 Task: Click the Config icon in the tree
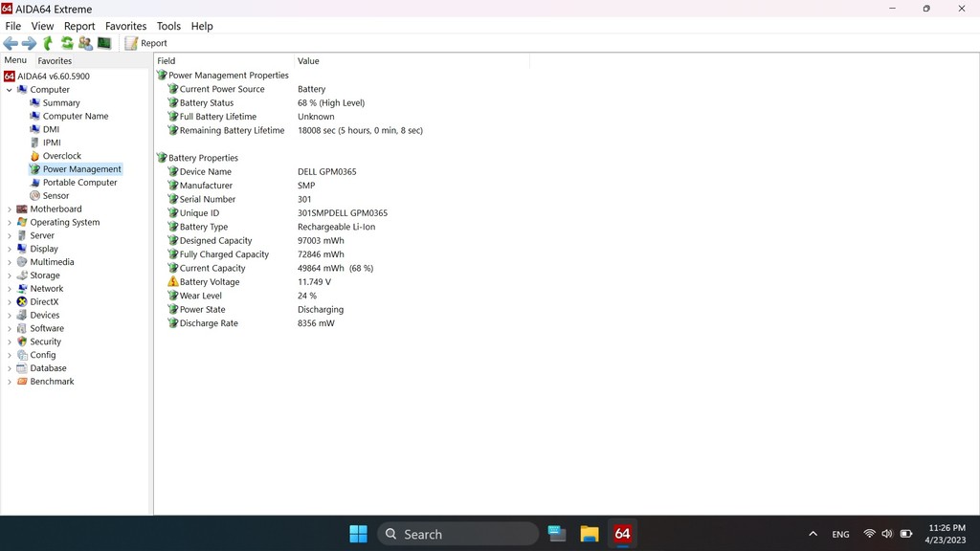(x=22, y=355)
